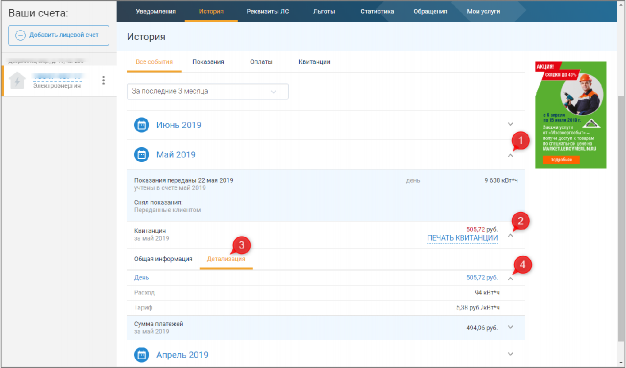Click the house electricity account icon

(x=17, y=81)
